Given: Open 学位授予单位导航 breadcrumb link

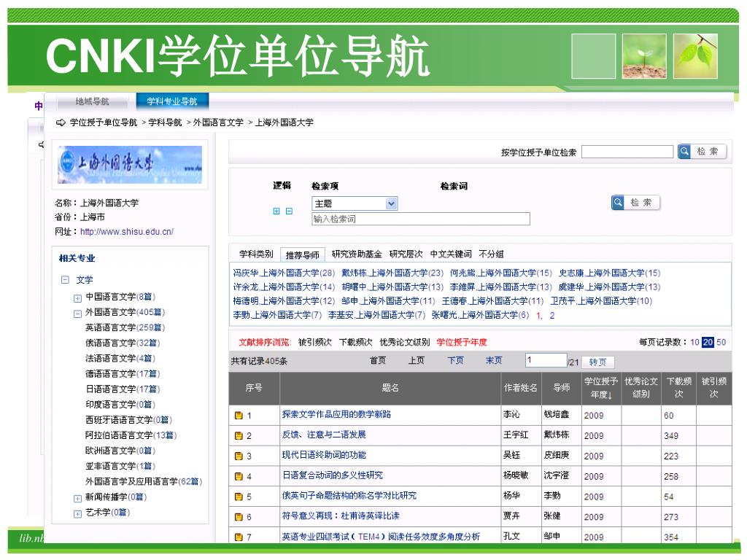Looking at the screenshot, I should [104, 122].
